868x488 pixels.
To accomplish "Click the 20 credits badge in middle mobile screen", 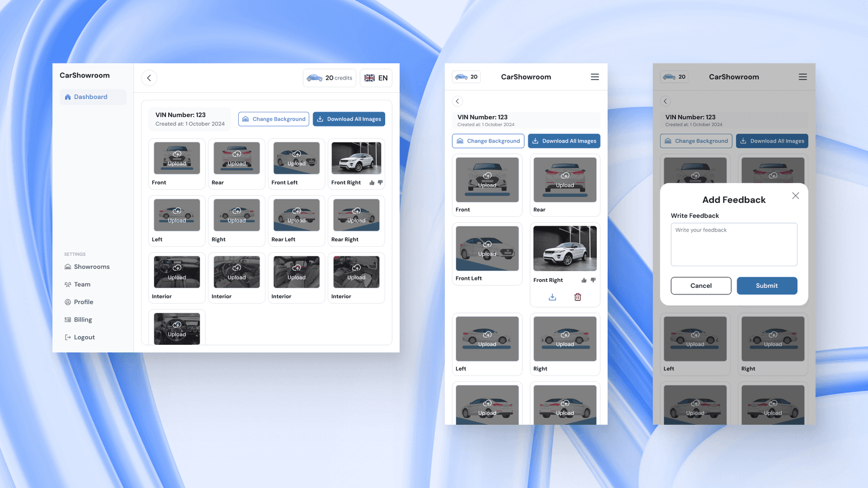I will pyautogui.click(x=467, y=77).
